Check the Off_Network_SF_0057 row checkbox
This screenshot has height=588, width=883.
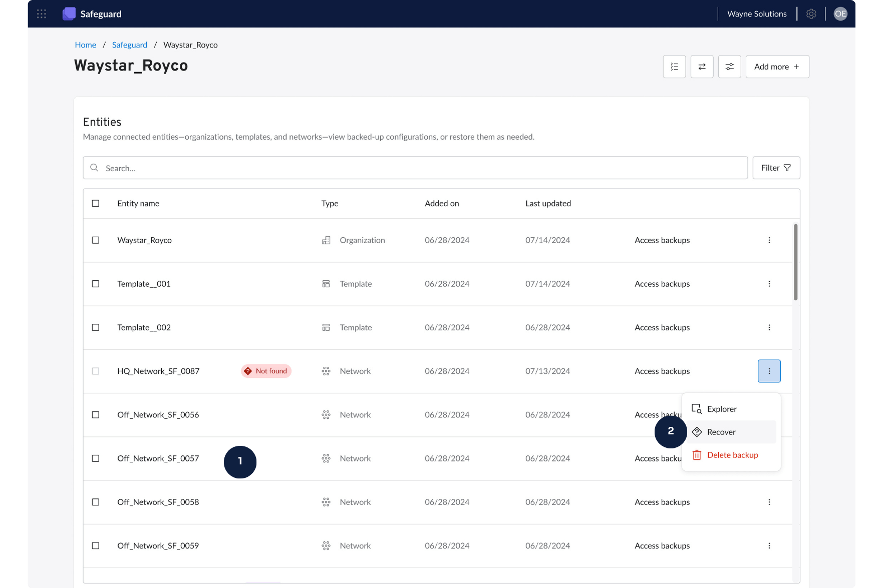[x=96, y=458]
